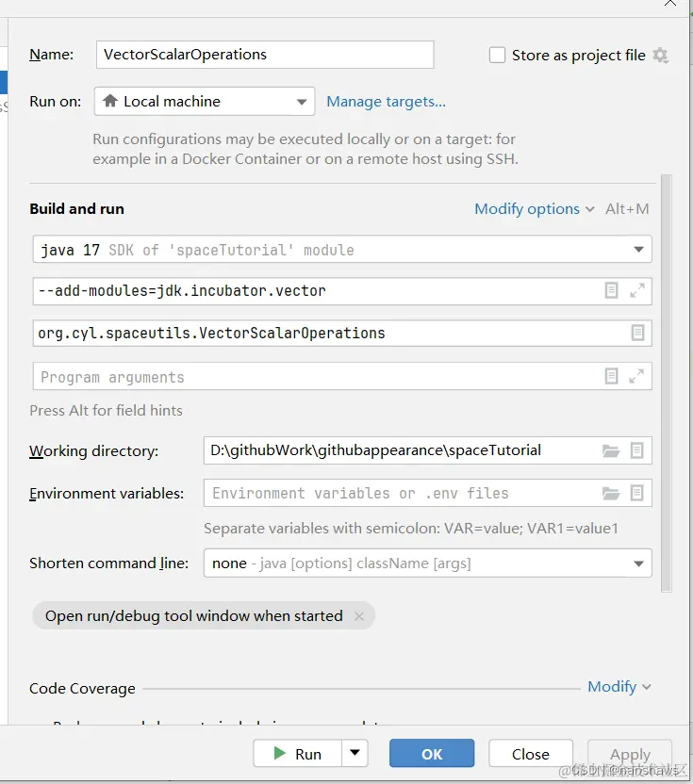Viewport: 693px width, 784px height.
Task: Open the Run button dropdown arrow
Action: (x=355, y=753)
